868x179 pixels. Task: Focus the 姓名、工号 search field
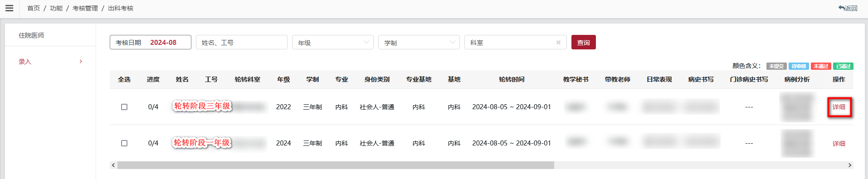pyautogui.click(x=242, y=42)
